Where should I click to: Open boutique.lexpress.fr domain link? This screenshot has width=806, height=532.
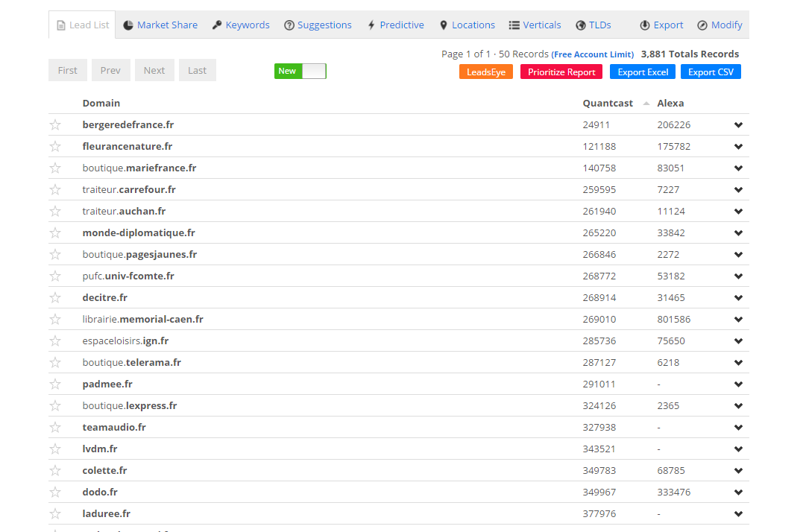130,405
